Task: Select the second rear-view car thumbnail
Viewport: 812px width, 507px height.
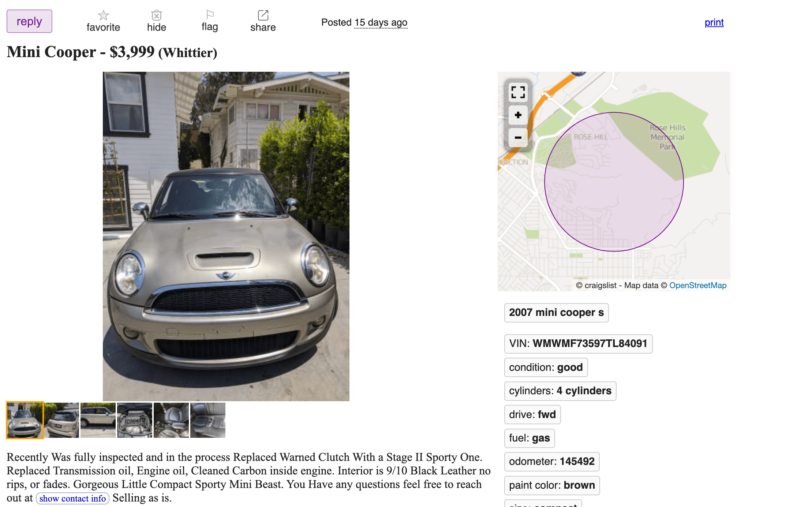Action: (61, 420)
